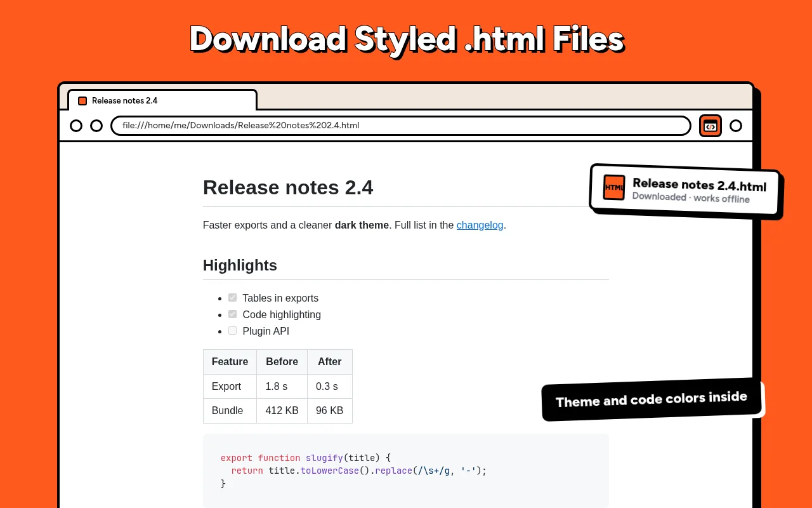Screen dimensions: 812x508
Task: Click the address bar with file URL
Action: 401,126
